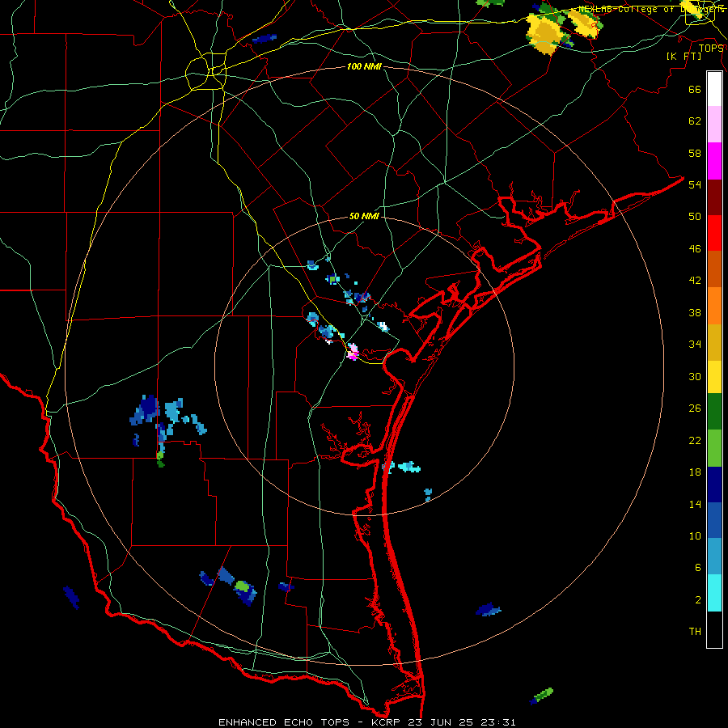Click the legend value "6"
Screen dimensions: 728x728
click(698, 568)
